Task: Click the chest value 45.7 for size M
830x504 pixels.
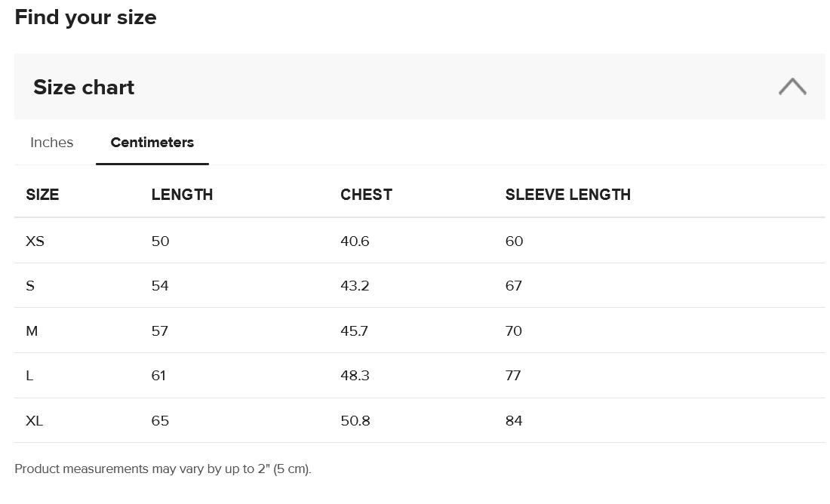Action: pyautogui.click(x=355, y=330)
